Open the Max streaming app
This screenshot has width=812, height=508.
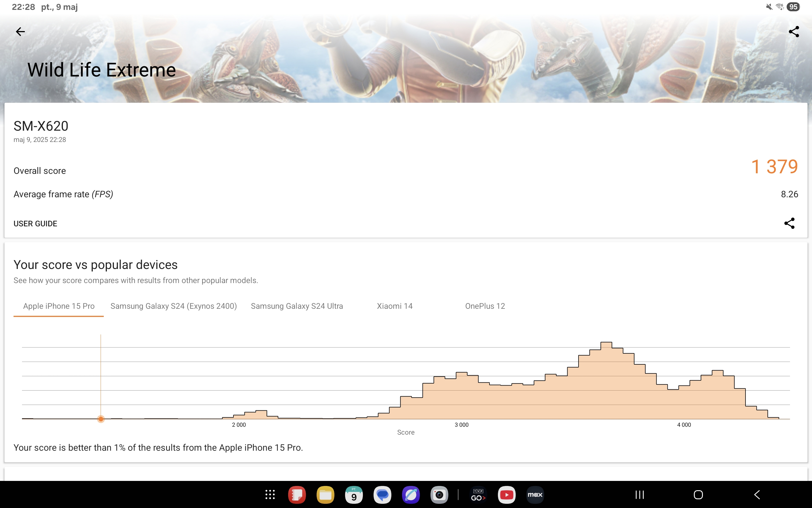tap(535, 494)
